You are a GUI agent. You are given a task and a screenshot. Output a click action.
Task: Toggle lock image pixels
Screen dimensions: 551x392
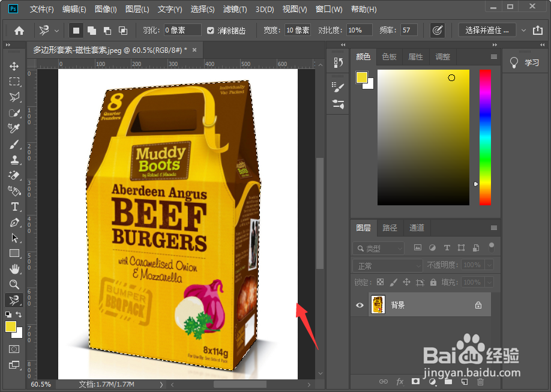tap(394, 282)
